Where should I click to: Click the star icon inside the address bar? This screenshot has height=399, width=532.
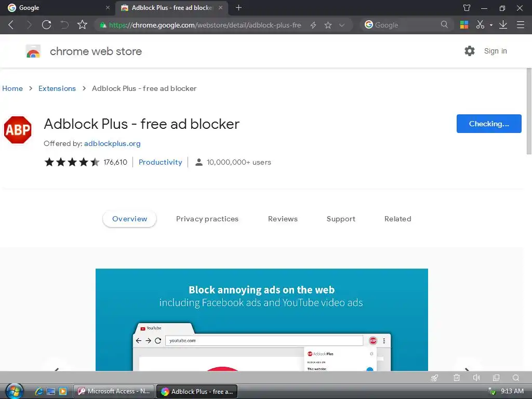click(x=328, y=25)
